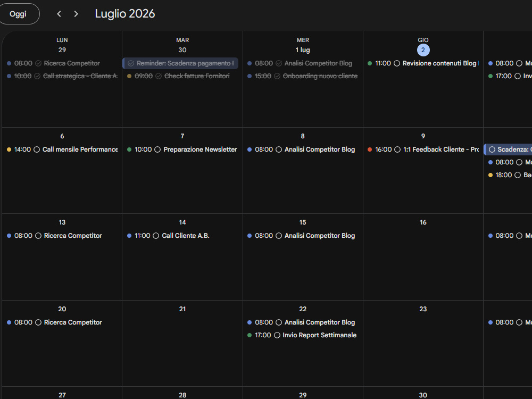Screen dimensions: 532x399
Task: Open the Scadenza all-day event on Friday
Action: tap(508, 149)
